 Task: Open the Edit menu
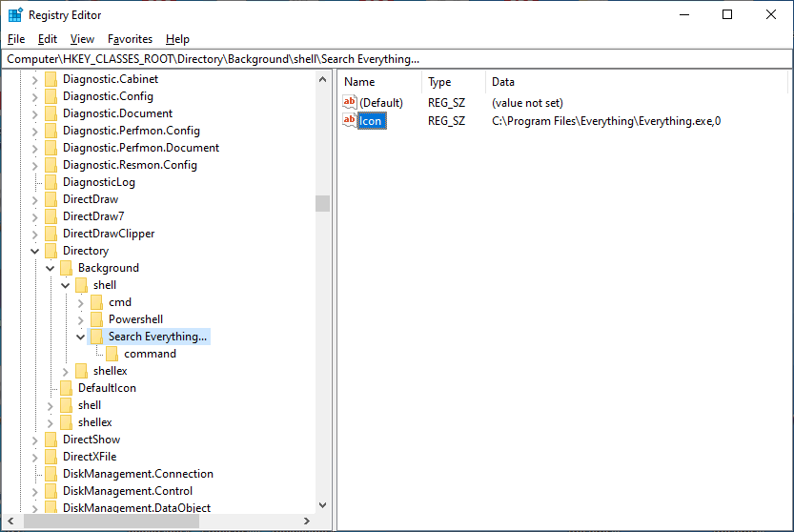(x=48, y=39)
